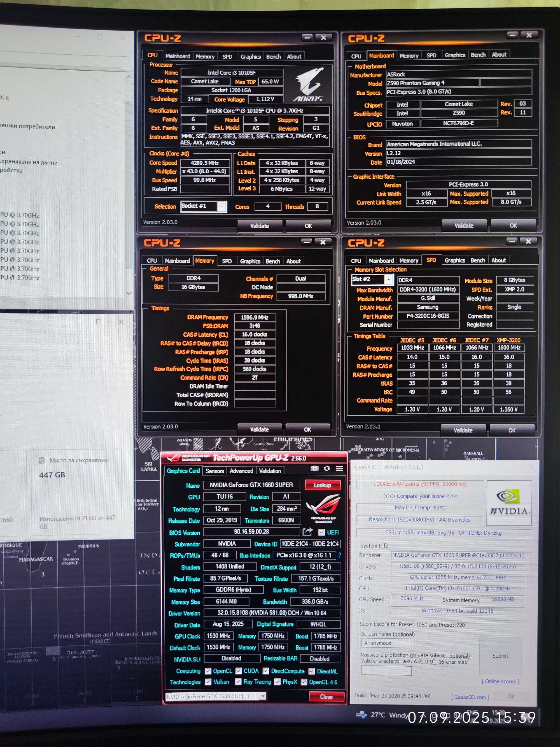The width and height of the screenshot is (560, 747).
Task: Click the GPU-Z refresh icon
Action: tap(327, 468)
